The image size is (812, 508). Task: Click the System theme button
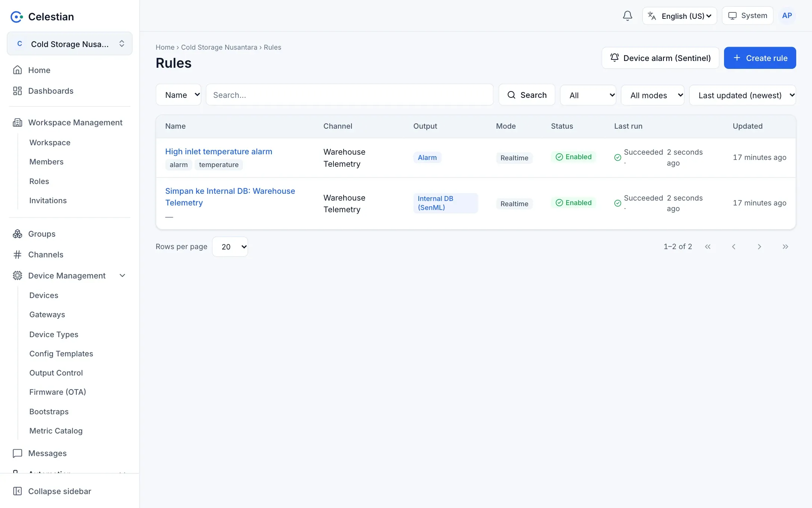747,16
